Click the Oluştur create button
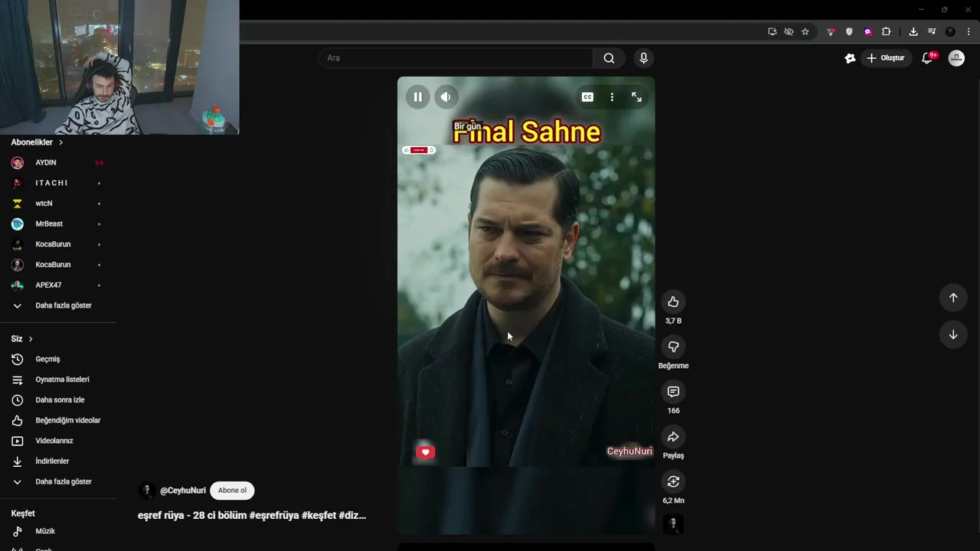This screenshot has width=980, height=551. pyautogui.click(x=886, y=58)
